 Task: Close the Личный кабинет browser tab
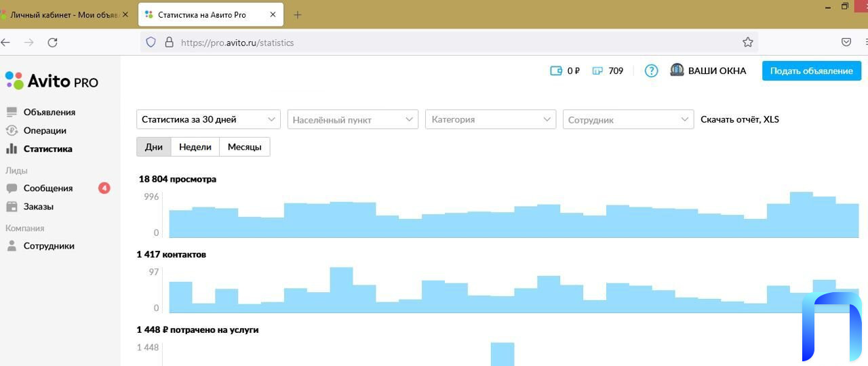(125, 14)
